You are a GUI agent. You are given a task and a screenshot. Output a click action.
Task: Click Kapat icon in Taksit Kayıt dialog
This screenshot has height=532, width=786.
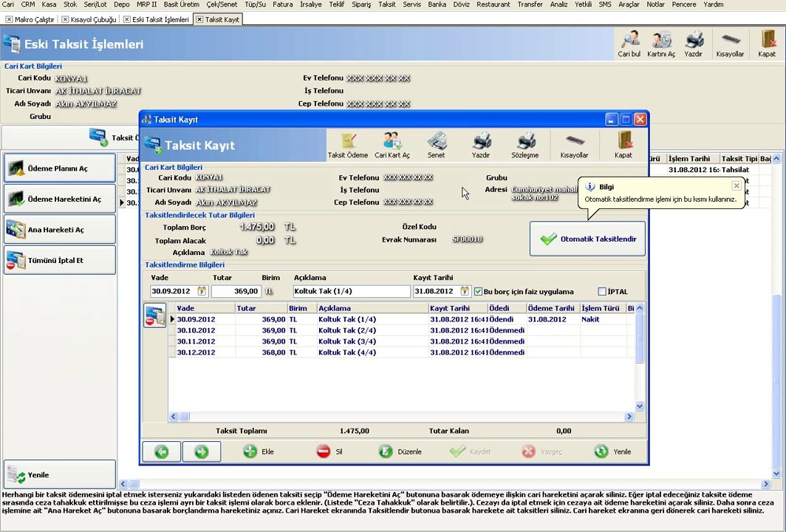tap(623, 146)
